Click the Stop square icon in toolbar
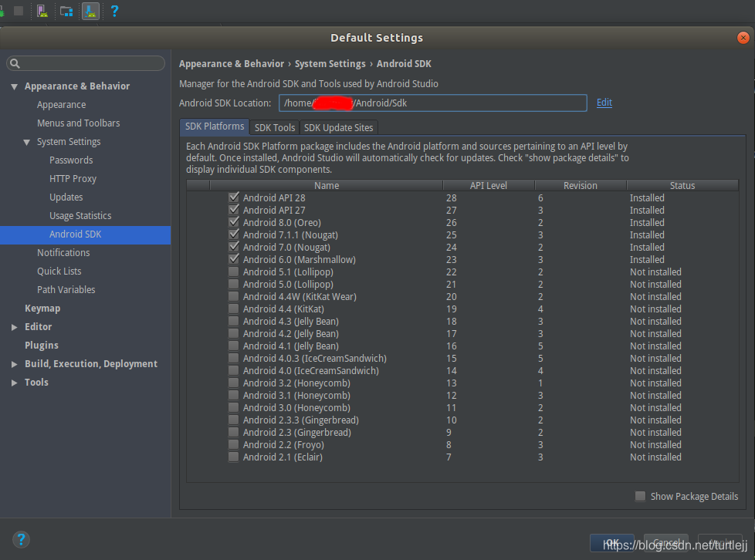 pos(19,11)
